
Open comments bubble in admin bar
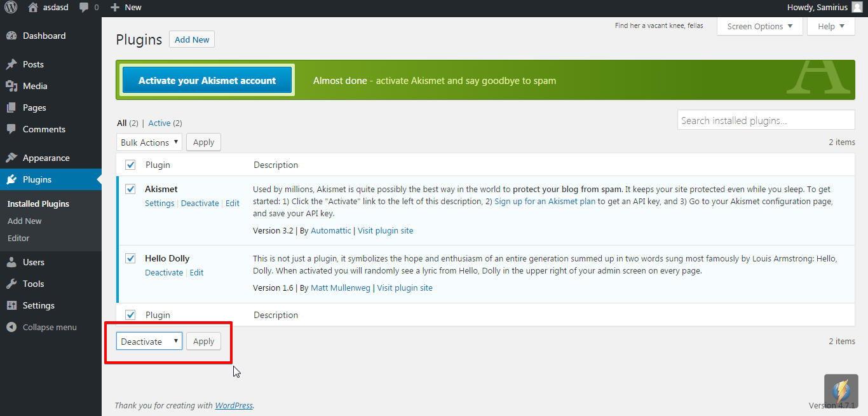(84, 8)
